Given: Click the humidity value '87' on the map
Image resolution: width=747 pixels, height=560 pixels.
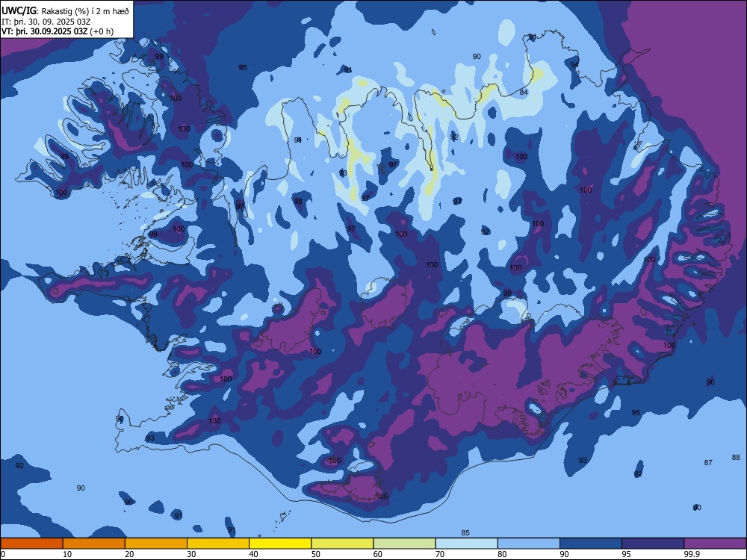Looking at the screenshot, I should [x=708, y=462].
